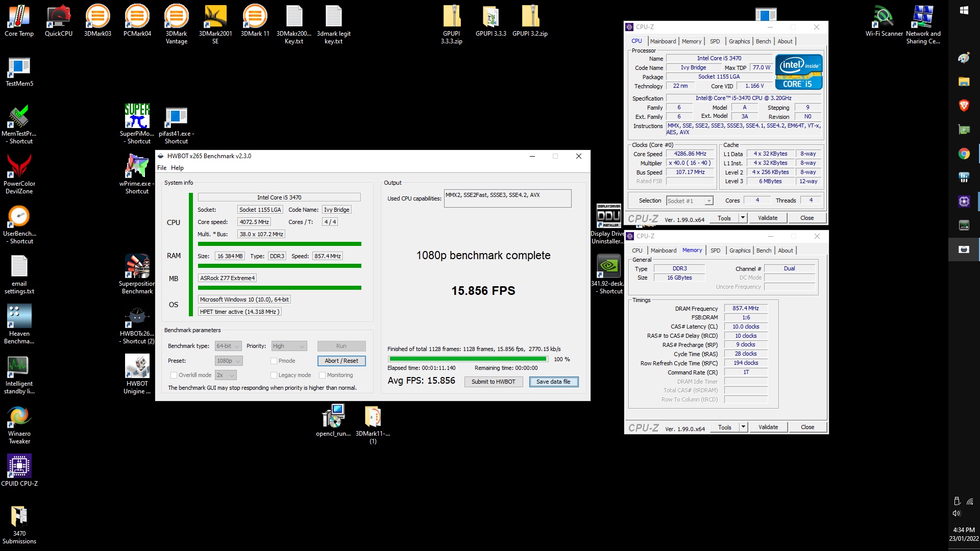Select the SuperPiMod shortcut icon
This screenshot has width=980, height=551.
[137, 124]
